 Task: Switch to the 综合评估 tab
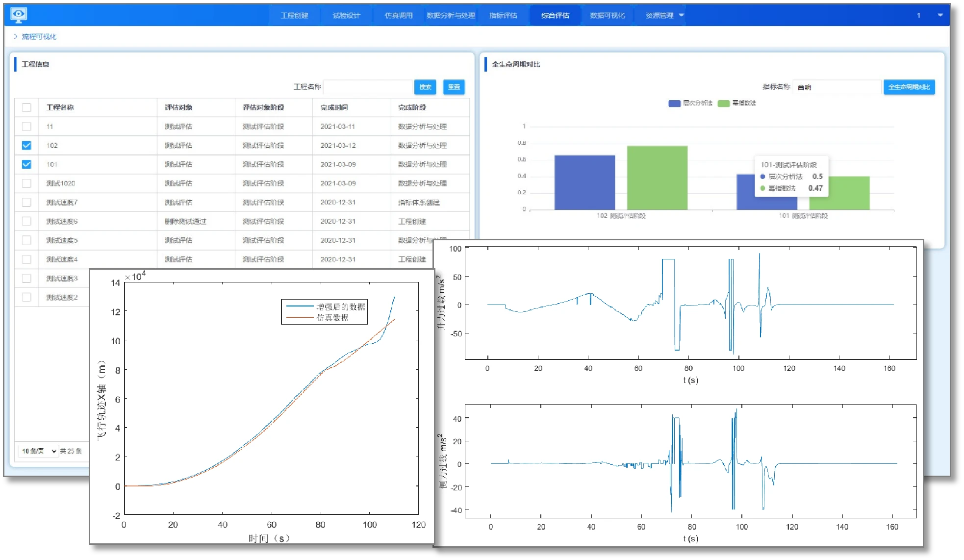pos(555,15)
